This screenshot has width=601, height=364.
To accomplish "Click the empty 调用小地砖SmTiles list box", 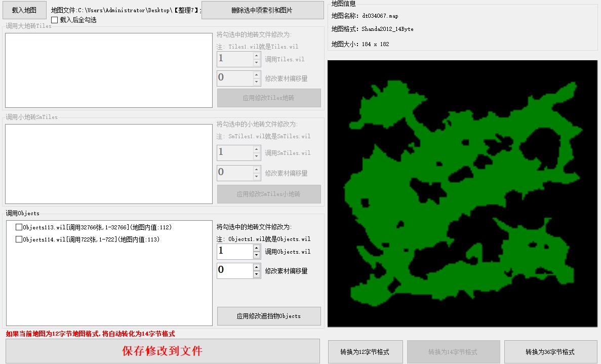I will (108, 164).
